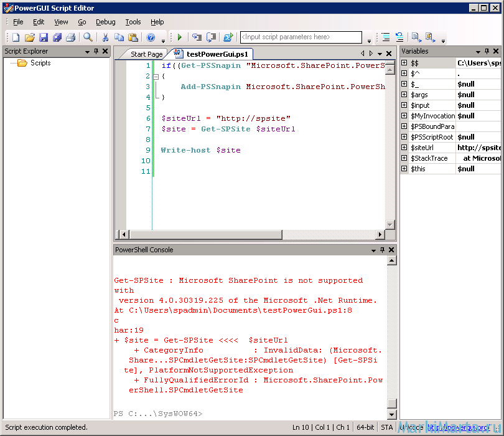Image resolution: width=504 pixels, height=436 pixels.
Task: Save all open scripts
Action: click(x=57, y=37)
